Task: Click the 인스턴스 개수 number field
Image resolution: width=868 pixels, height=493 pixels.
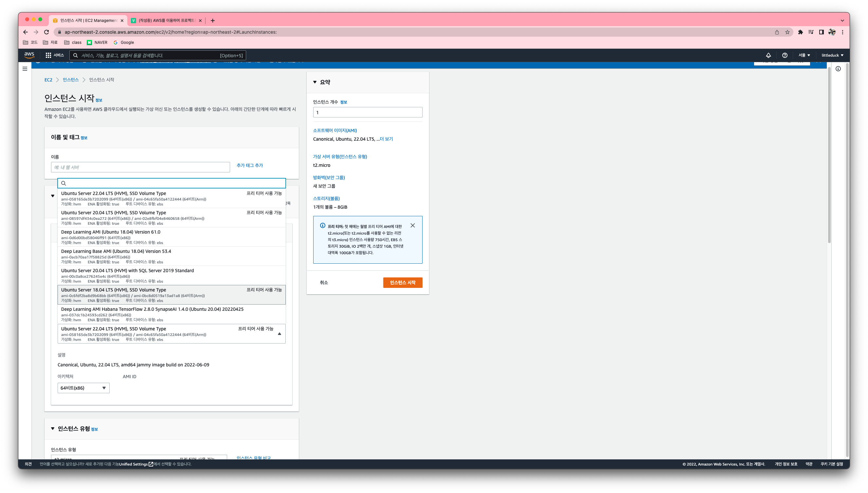Action: point(368,113)
